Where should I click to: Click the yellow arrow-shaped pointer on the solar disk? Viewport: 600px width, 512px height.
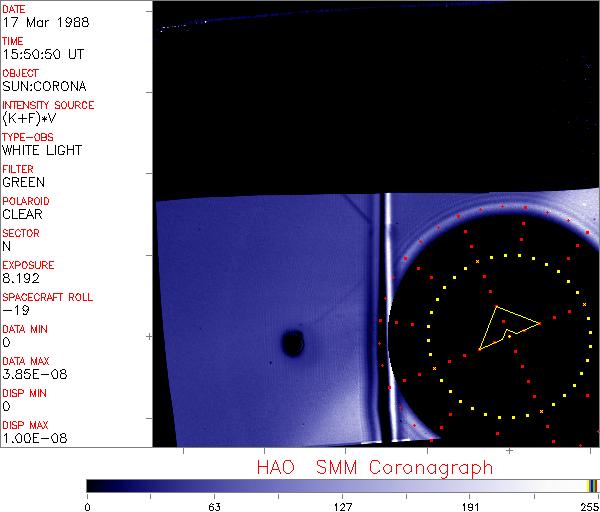[x=505, y=327]
